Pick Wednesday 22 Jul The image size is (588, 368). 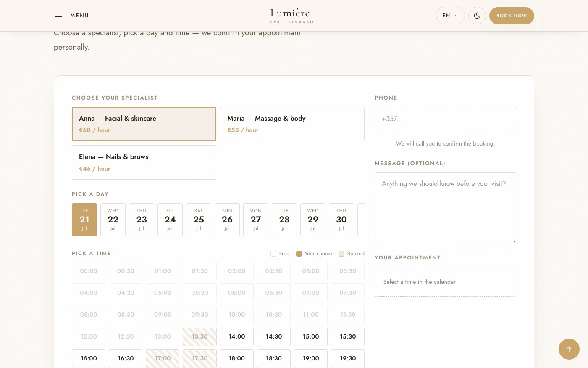pyautogui.click(x=113, y=220)
